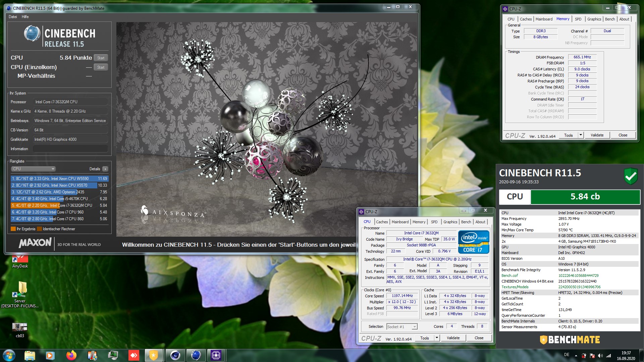Viewport: 644px width, 362px height.
Task: Open the thermometer monitoring tool on taskbar
Action: (92, 355)
